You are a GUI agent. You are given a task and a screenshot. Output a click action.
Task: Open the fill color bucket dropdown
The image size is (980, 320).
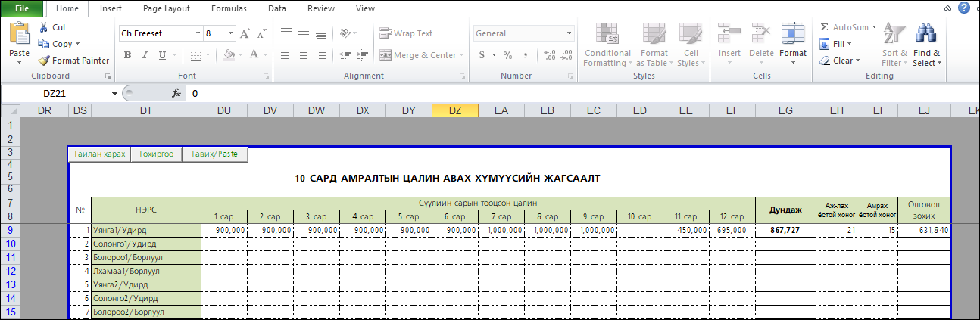pos(242,55)
